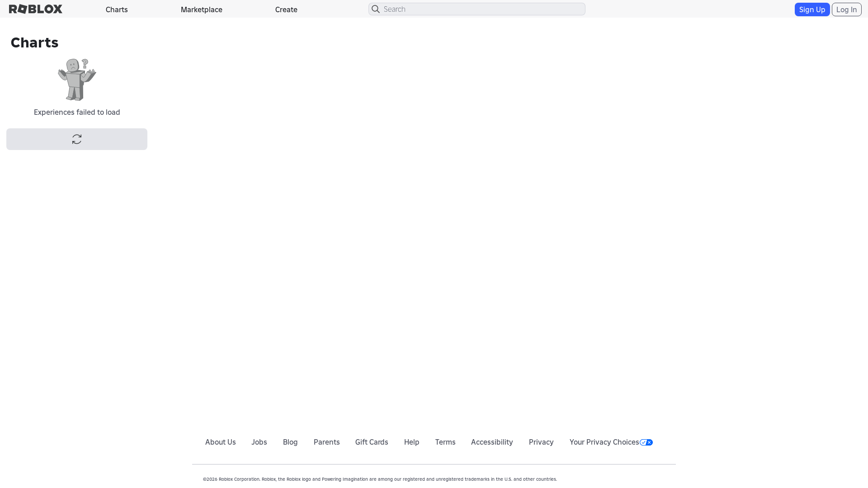The image size is (868, 488).
Task: Reload experiences with the refresh button
Action: (x=76, y=139)
